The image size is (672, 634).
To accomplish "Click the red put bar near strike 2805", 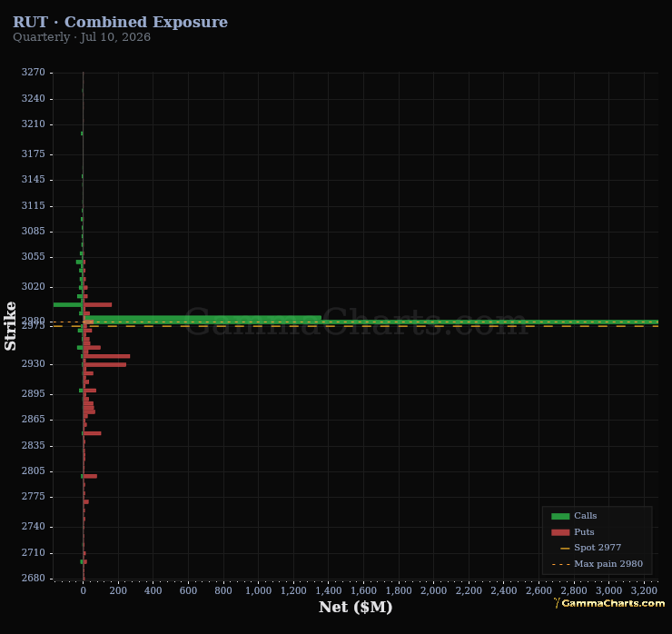I will [x=90, y=476].
